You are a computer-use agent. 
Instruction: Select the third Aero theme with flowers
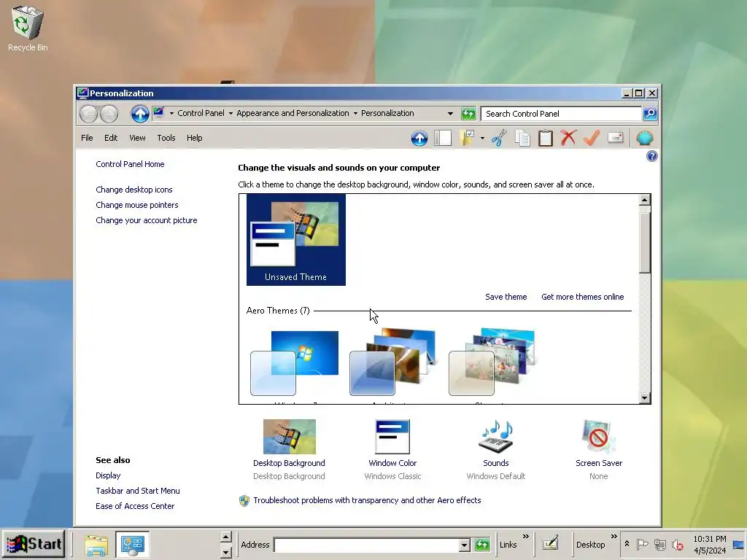click(x=492, y=363)
